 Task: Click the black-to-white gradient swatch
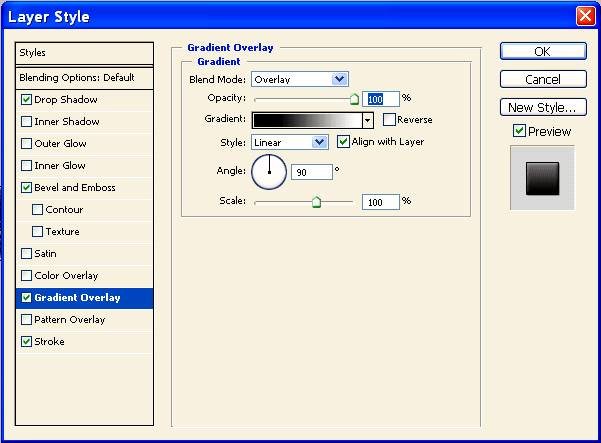pos(307,120)
